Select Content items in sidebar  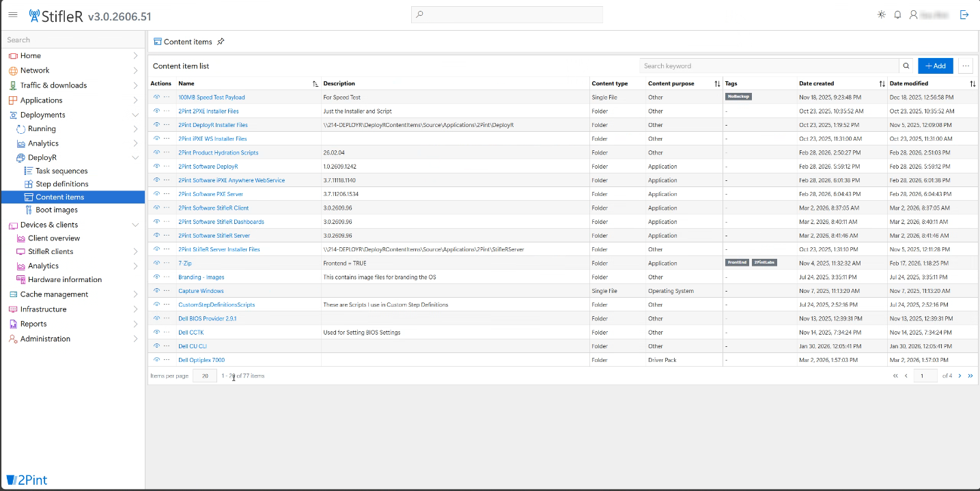click(x=72, y=197)
